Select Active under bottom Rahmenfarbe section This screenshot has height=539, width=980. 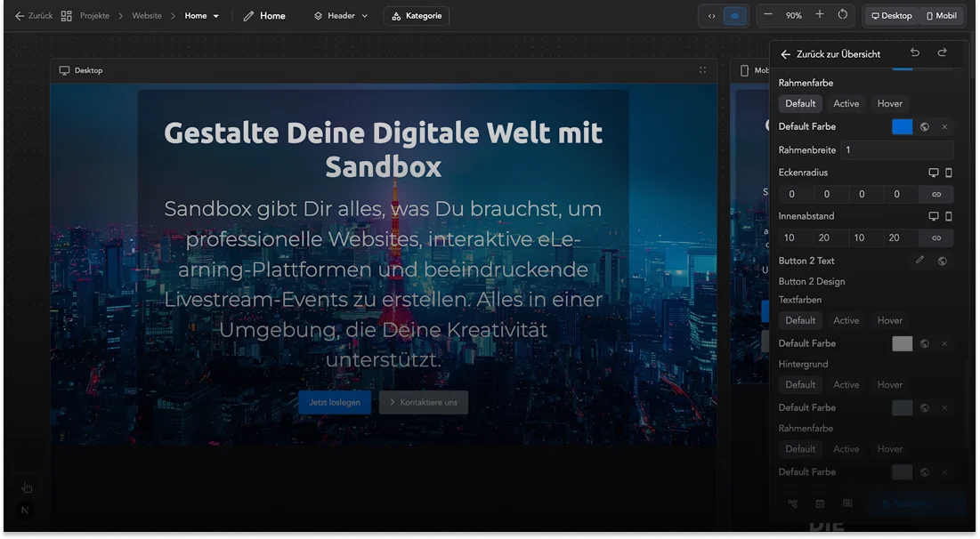click(x=846, y=449)
